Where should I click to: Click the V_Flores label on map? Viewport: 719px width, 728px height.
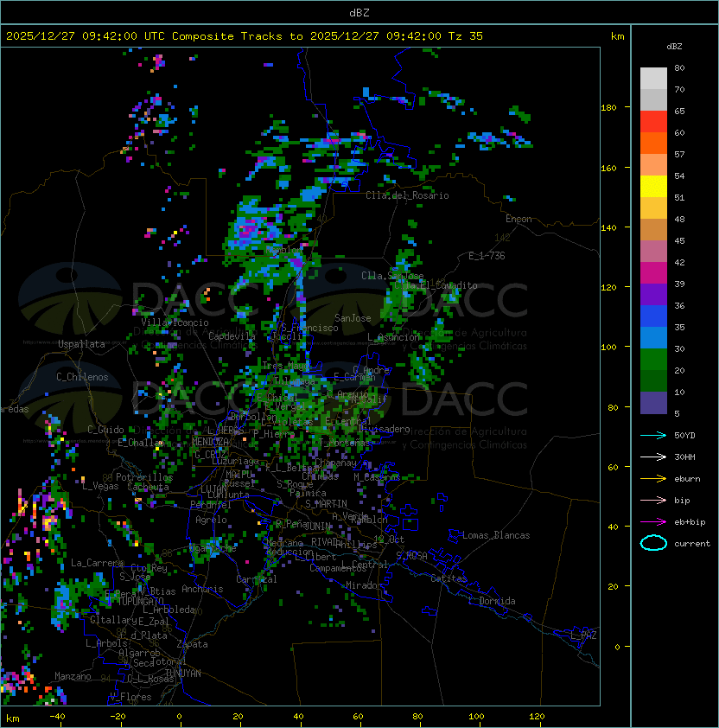tap(130, 697)
